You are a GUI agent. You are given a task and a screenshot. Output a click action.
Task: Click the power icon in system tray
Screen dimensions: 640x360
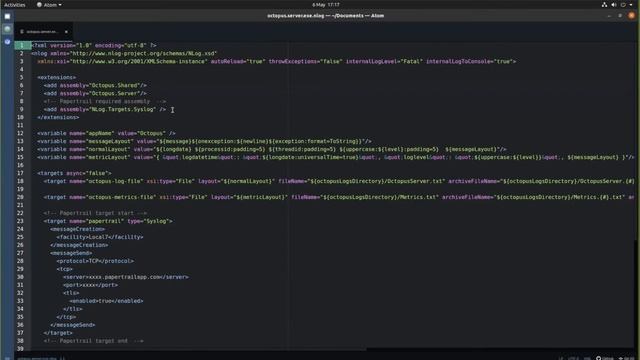(x=623, y=5)
